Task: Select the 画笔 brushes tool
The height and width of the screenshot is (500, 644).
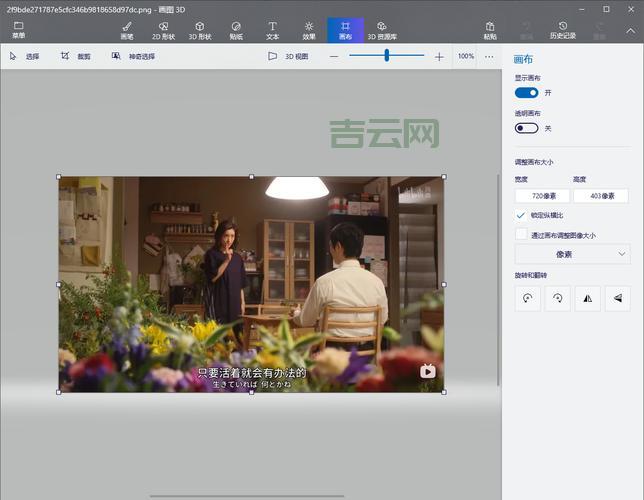Action: point(127,30)
